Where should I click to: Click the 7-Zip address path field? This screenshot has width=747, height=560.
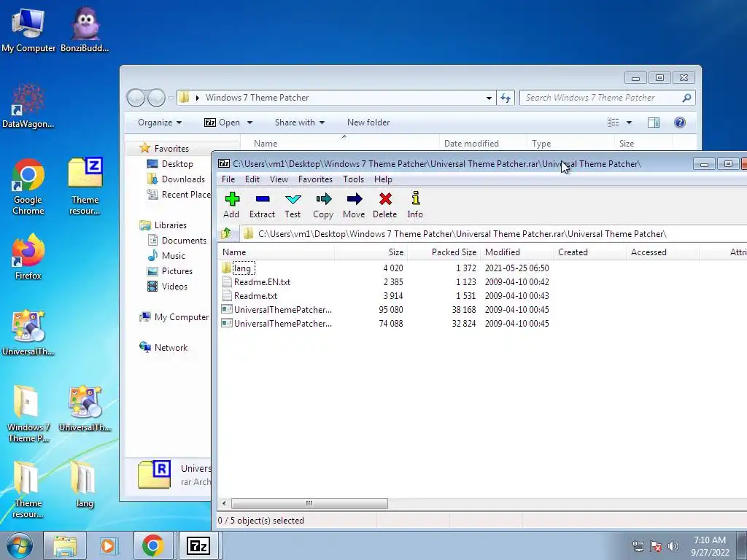pyautogui.click(x=493, y=234)
